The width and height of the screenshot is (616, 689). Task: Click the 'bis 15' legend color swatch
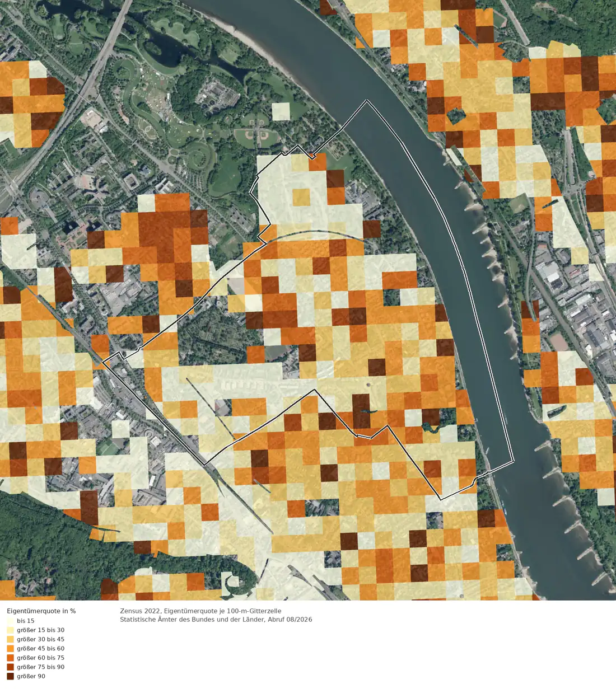pyautogui.click(x=10, y=621)
